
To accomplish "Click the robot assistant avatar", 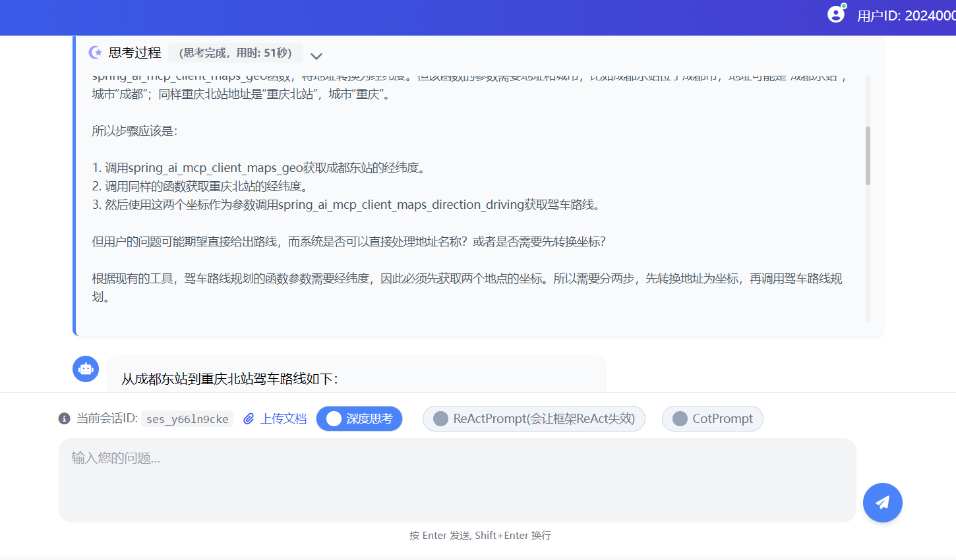I will click(86, 369).
